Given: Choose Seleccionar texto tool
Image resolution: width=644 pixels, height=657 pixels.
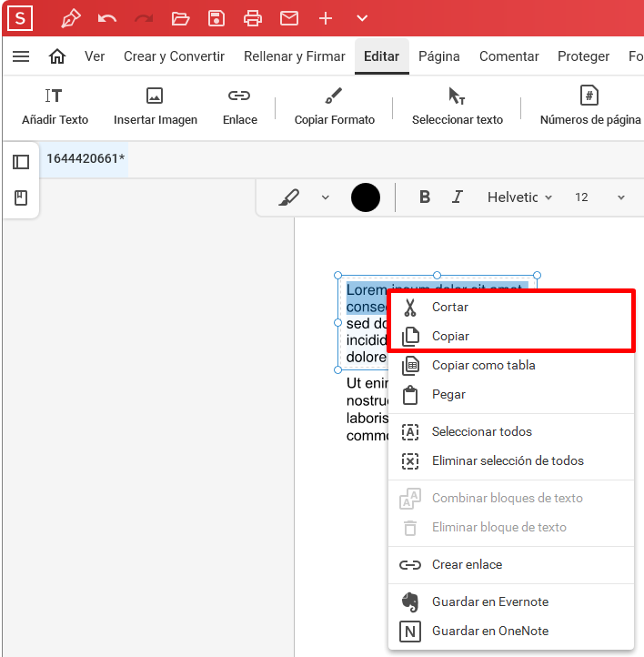Looking at the screenshot, I should 458,106.
